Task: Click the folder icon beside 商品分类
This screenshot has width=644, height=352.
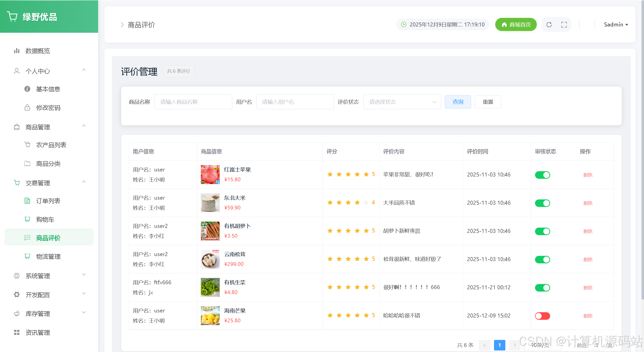Action: click(27, 164)
